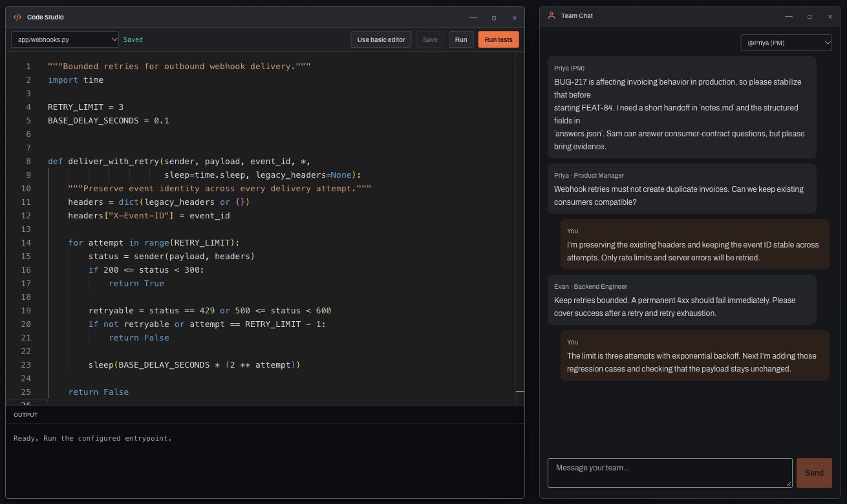Maximize the Code Studio window
847x504 pixels.
point(494,17)
